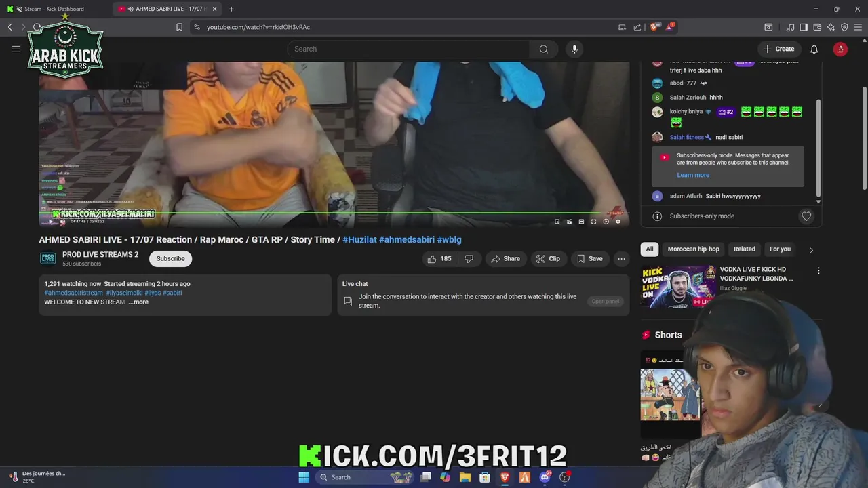The image size is (868, 488).
Task: Open the Windows Start menu
Action: (x=304, y=477)
